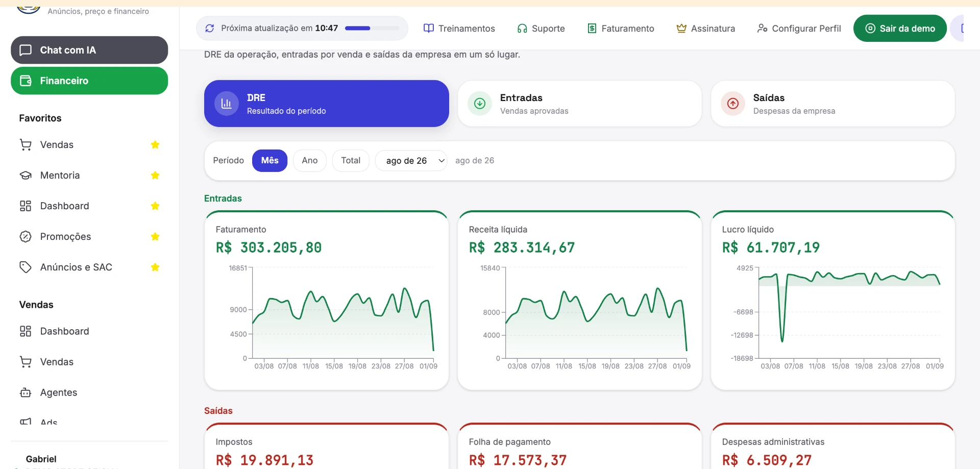Screen dimensions: 980x469
Task: Click the Despesas administrativas card title
Action: pos(773,442)
